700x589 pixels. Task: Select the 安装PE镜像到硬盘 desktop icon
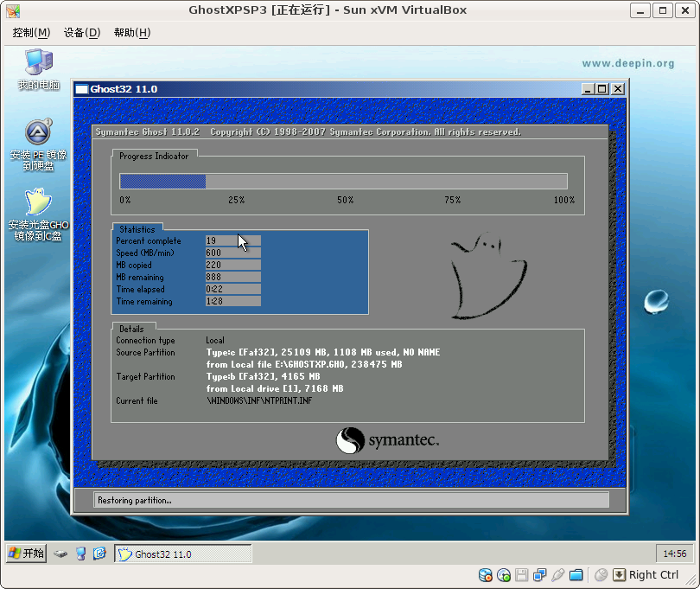38,144
